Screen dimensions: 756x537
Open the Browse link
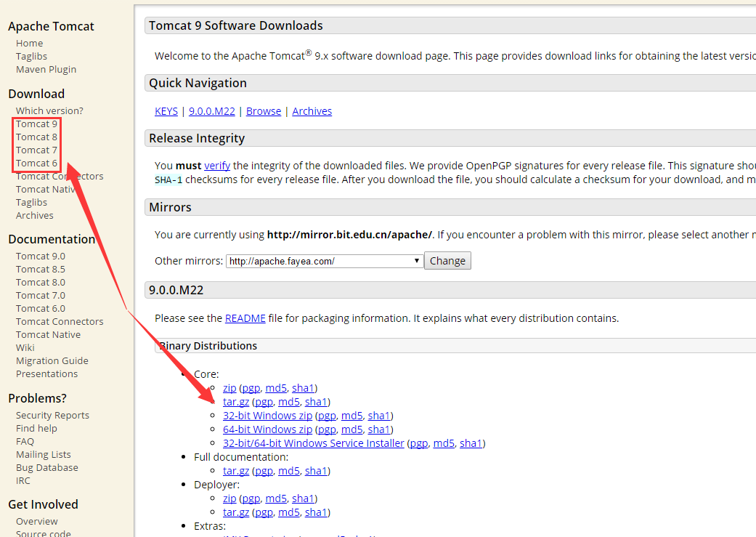pyautogui.click(x=264, y=111)
